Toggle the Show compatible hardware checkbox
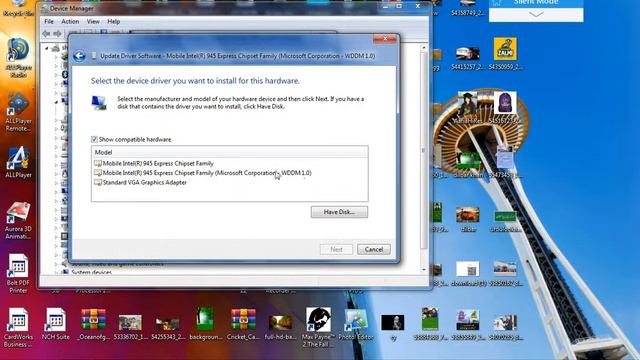 (x=94, y=139)
